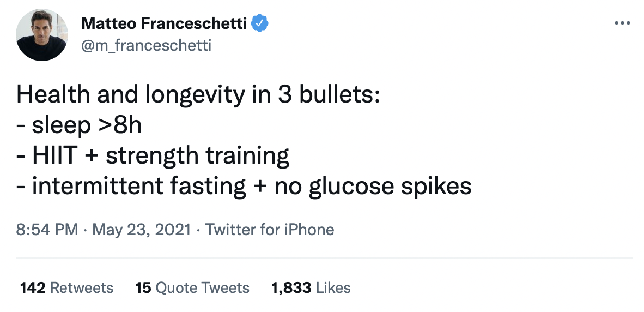Open the @m_franceschetti handle link
Viewport: 644px width, 312px height.
pos(146,45)
